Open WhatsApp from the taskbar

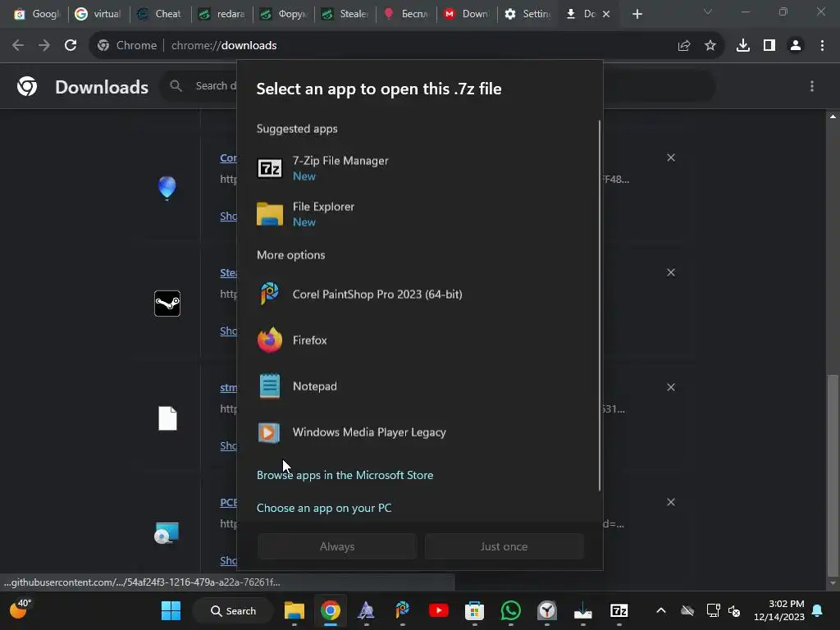tap(510, 610)
